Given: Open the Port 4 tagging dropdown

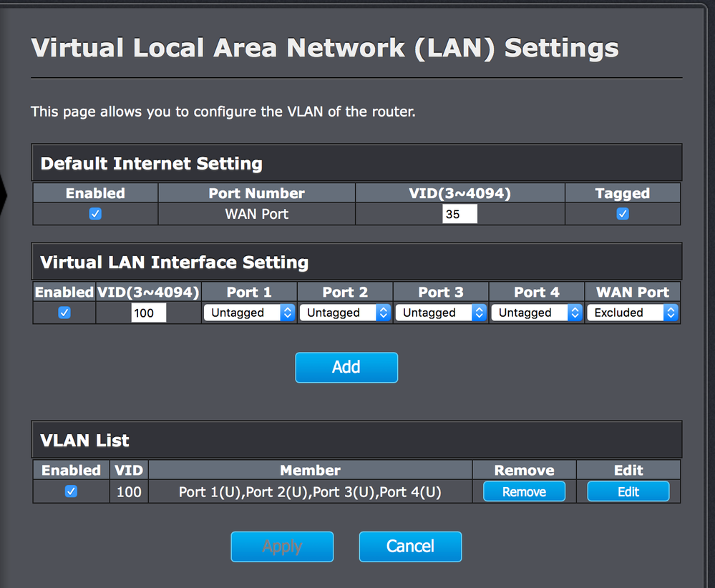Looking at the screenshot, I should (537, 313).
